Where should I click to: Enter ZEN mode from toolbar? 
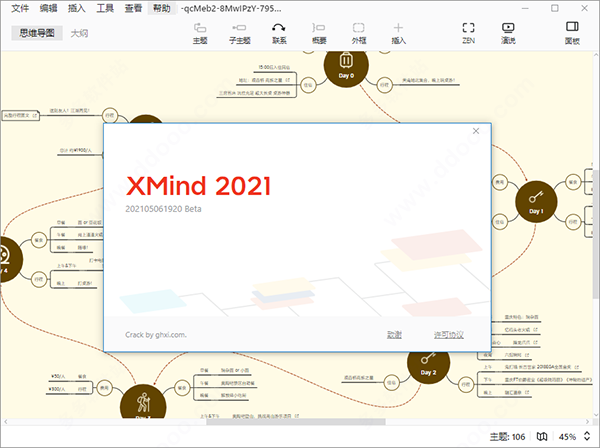coord(468,33)
